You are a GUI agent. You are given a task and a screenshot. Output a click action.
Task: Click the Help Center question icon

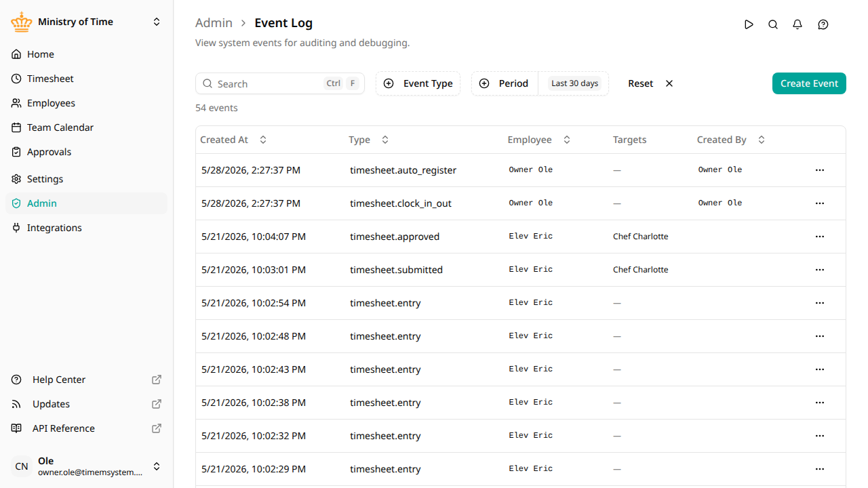[x=16, y=380]
